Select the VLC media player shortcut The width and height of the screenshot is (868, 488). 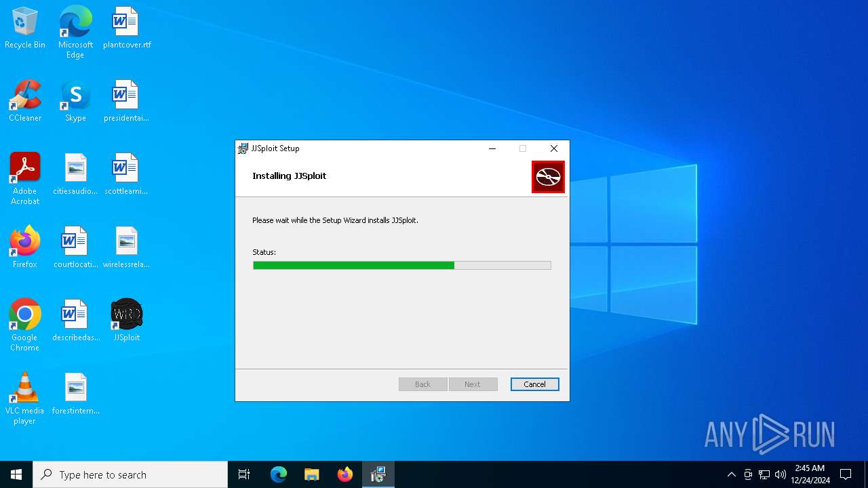click(25, 399)
